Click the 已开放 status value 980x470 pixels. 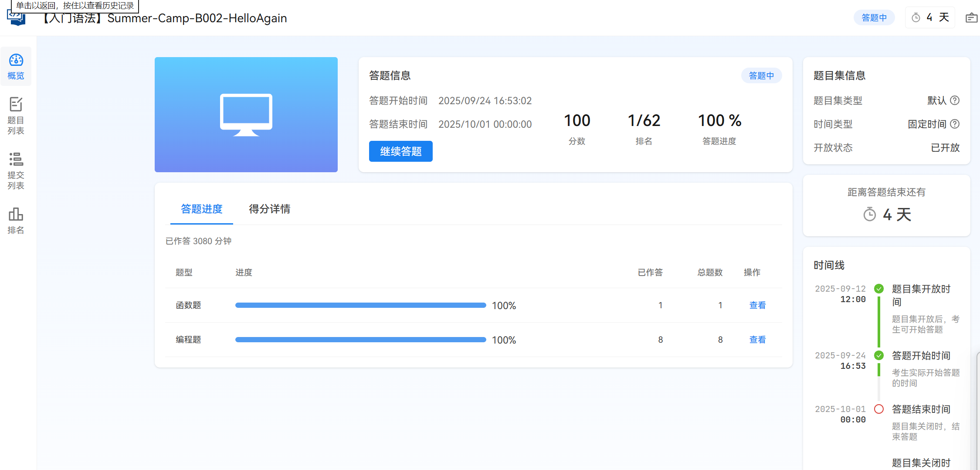[x=945, y=147]
